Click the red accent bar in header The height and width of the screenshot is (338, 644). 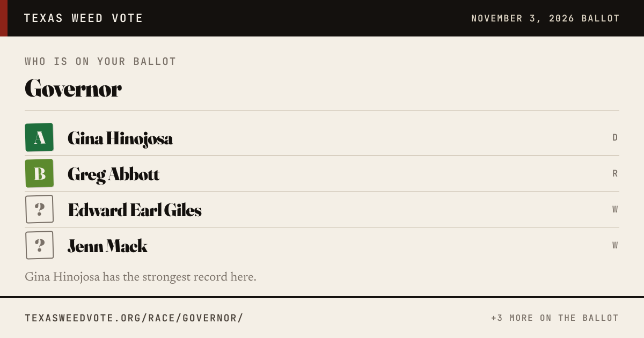click(4, 18)
